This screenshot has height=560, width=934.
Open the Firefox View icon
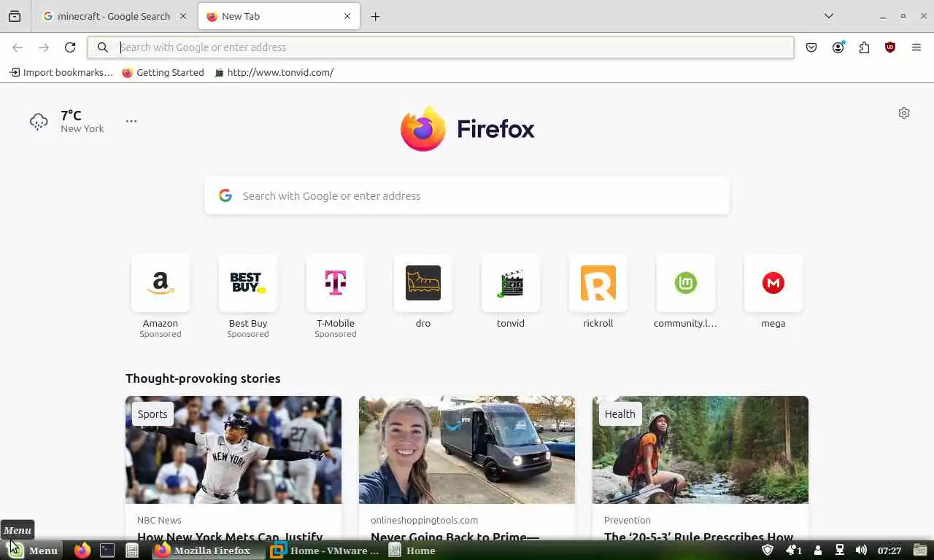[15, 16]
